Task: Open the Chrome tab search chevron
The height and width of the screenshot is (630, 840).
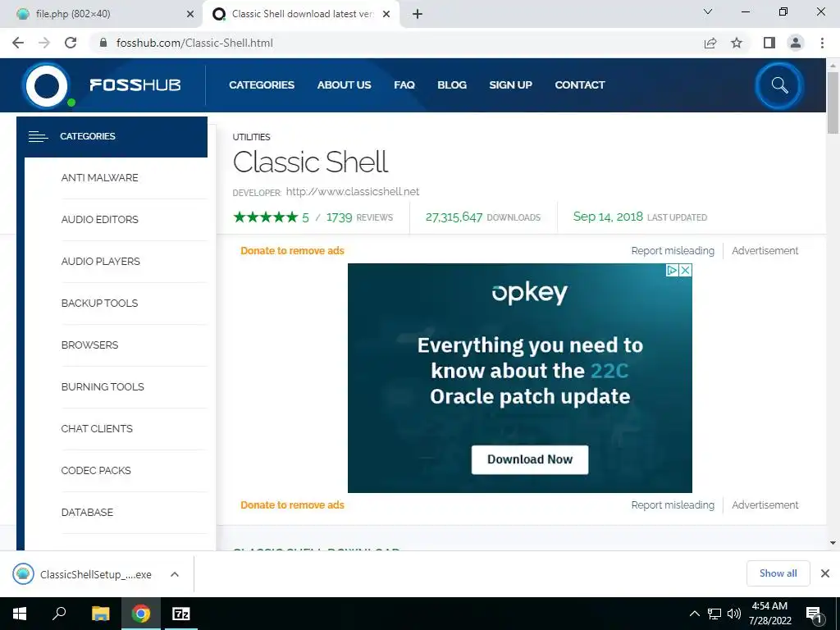Action: coord(708,11)
